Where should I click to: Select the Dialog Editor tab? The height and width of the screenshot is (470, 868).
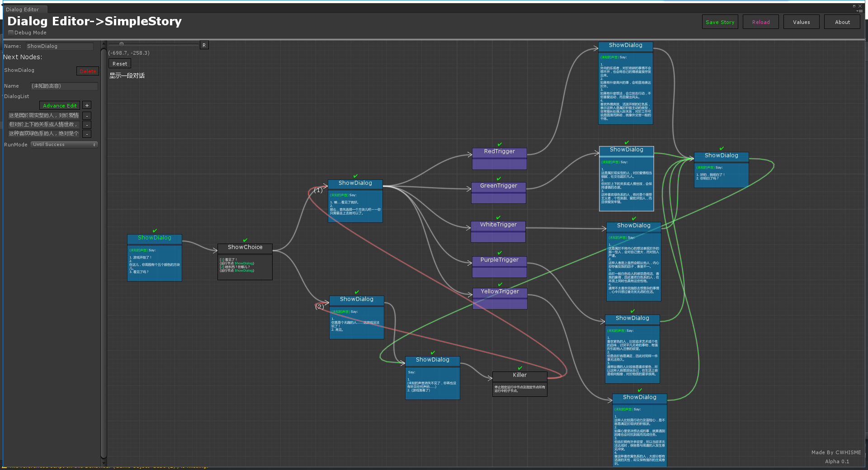[23, 9]
